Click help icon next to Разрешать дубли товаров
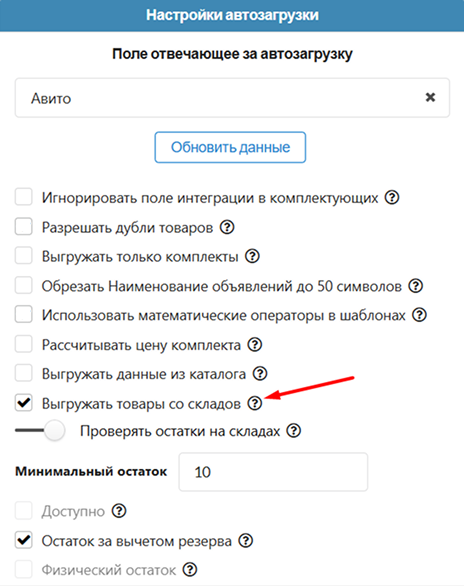The image size is (464, 586). pyautogui.click(x=227, y=227)
